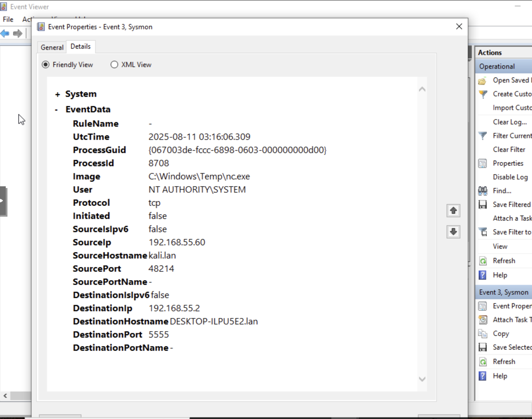The width and height of the screenshot is (532, 419).
Task: Click the DestinationHostname value DESKTOP-ILPU5E2.lan
Action: (x=214, y=321)
